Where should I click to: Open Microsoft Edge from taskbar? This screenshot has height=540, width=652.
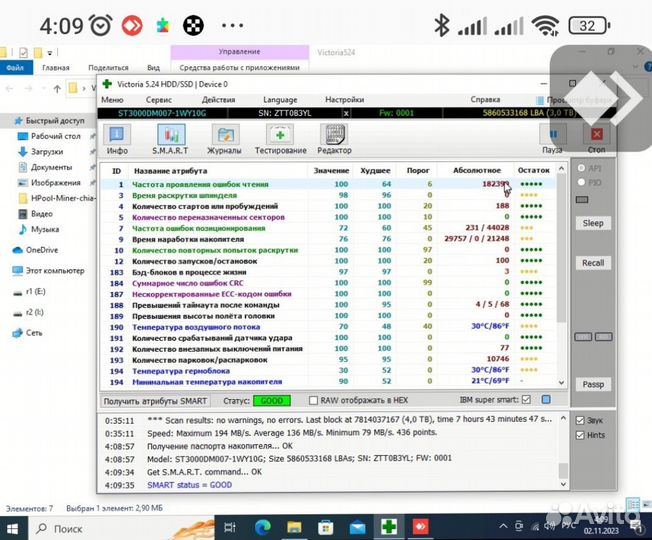(263, 528)
